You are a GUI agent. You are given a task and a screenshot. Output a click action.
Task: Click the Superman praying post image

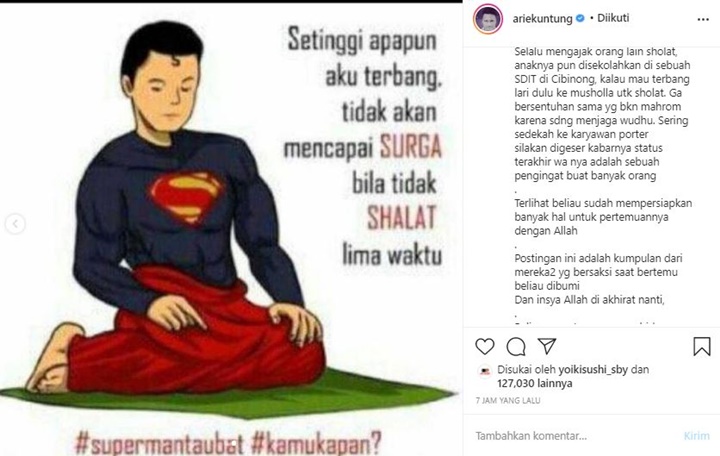point(231,230)
